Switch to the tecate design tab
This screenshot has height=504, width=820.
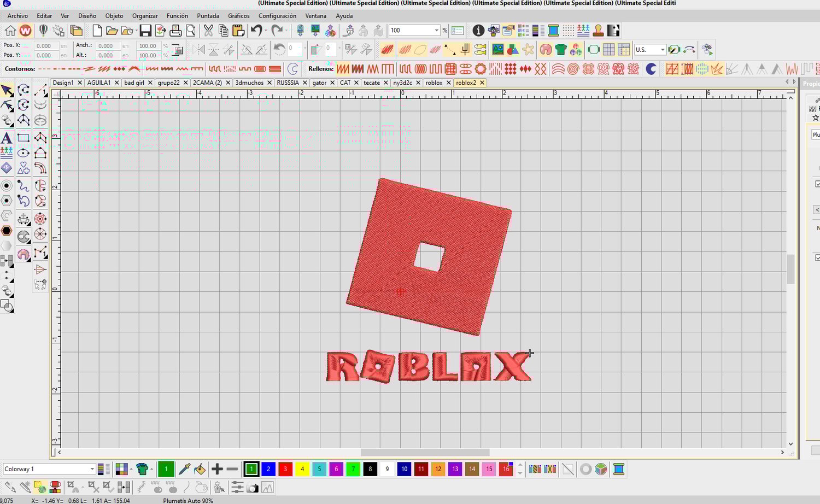point(372,83)
